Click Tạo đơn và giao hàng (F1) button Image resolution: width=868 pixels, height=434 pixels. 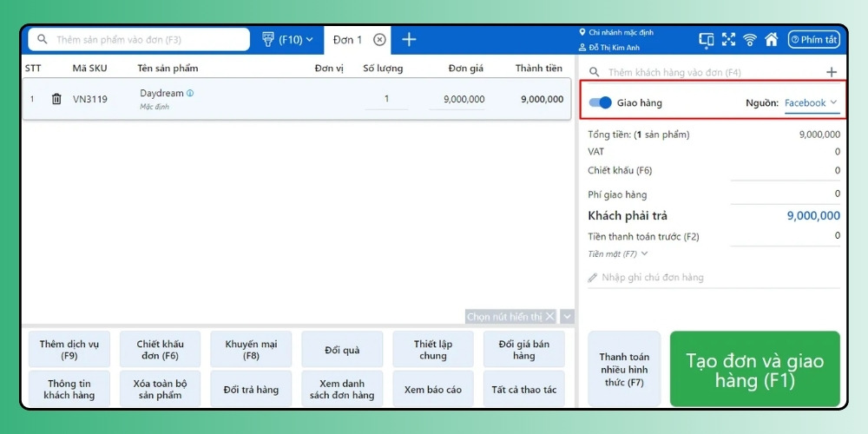[x=755, y=369]
